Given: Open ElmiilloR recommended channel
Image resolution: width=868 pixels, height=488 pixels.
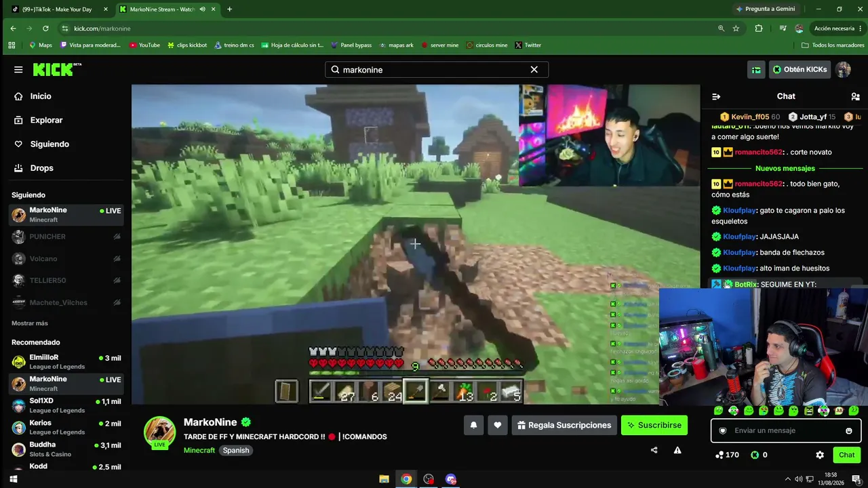Looking at the screenshot, I should [x=66, y=362].
